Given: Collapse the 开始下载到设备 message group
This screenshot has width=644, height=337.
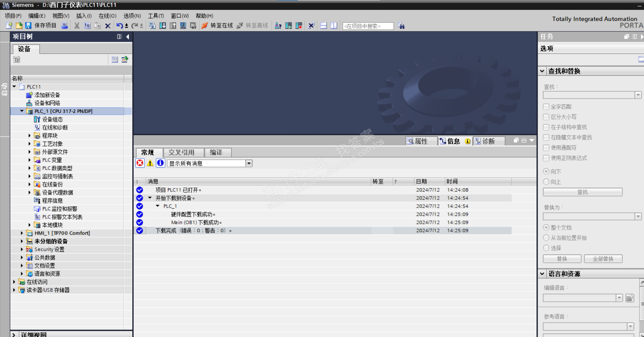Looking at the screenshot, I should tap(150, 198).
